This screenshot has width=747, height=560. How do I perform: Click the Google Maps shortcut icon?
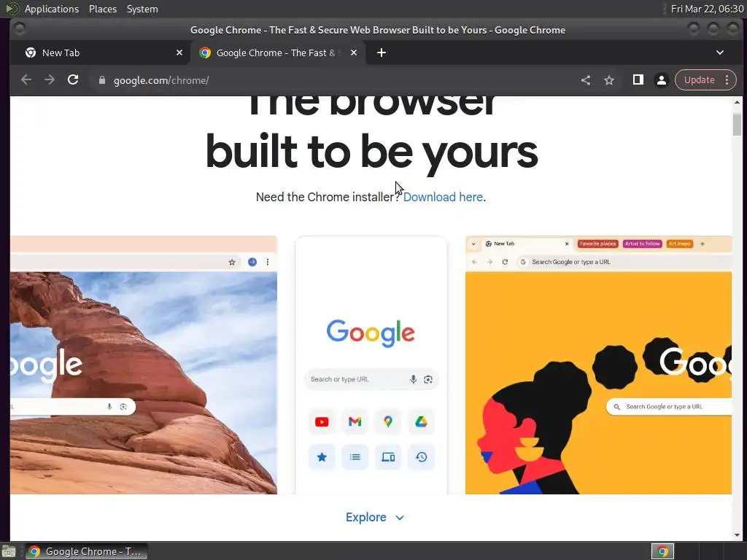[x=388, y=422]
